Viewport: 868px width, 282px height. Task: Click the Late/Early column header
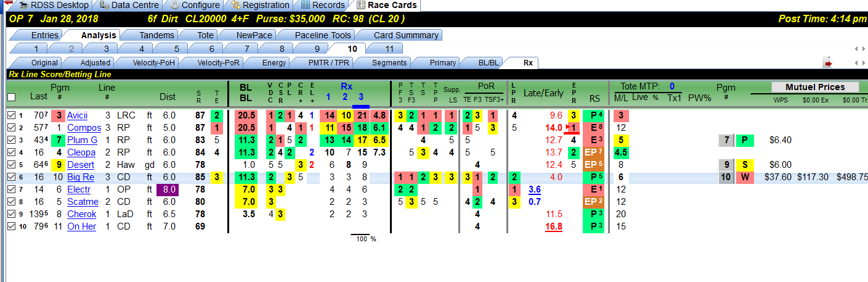coord(543,93)
